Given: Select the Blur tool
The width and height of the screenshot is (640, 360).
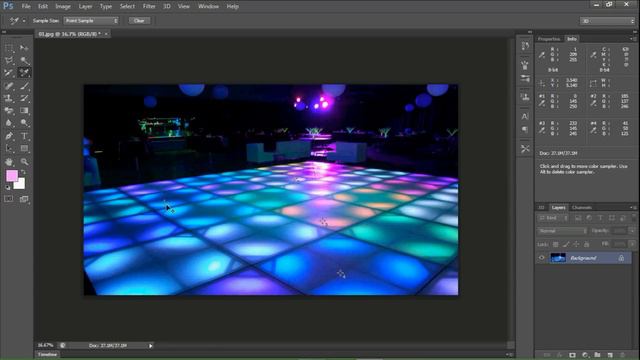Looking at the screenshot, I should tap(9, 123).
